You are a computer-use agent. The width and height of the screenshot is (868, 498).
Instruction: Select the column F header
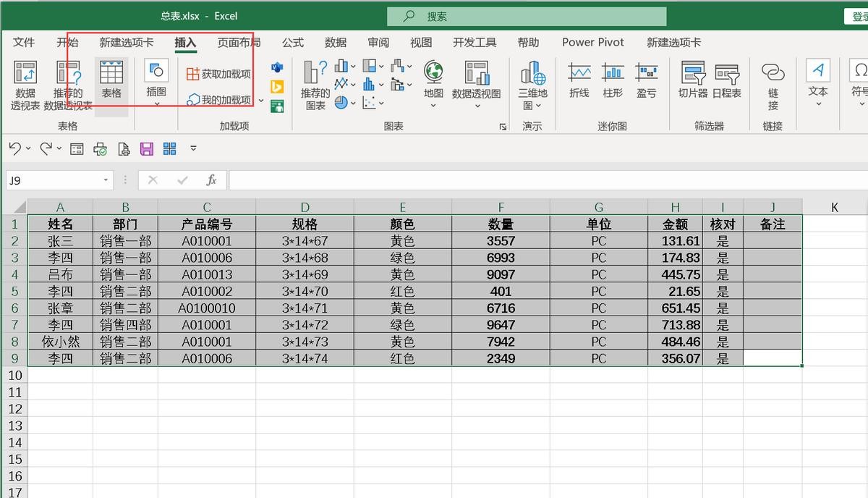pos(501,207)
